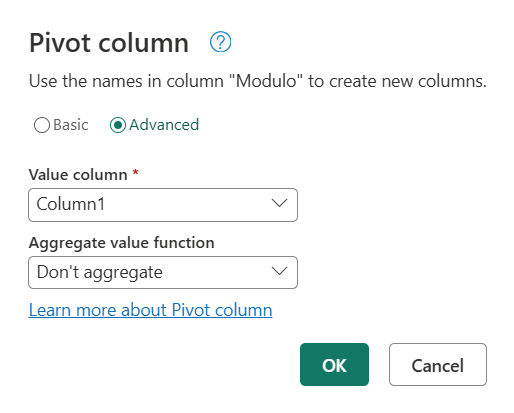This screenshot has height=413, width=514.
Task: Follow the Learn more about Pivot column link
Action: pyautogui.click(x=150, y=310)
